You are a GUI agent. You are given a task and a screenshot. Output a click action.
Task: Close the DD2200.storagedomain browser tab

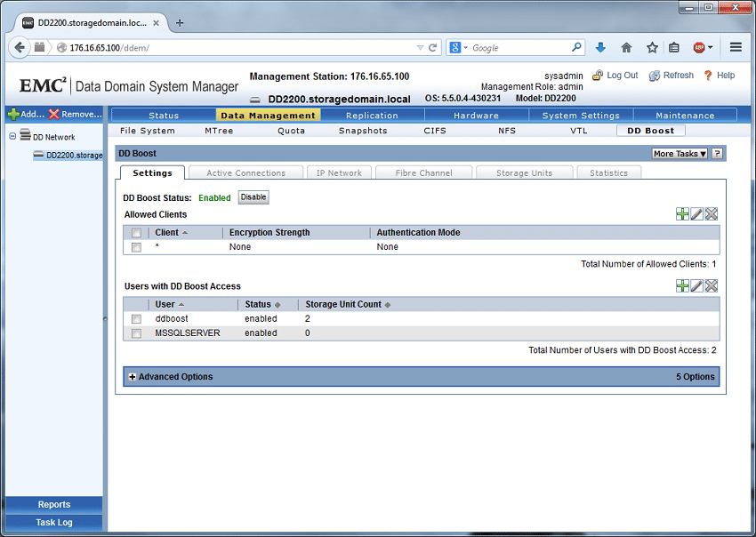pos(156,22)
